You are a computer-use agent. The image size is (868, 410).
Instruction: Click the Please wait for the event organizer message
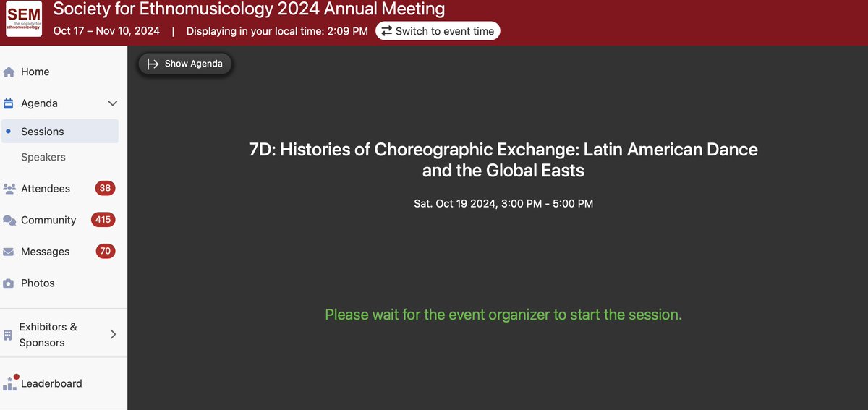point(503,315)
